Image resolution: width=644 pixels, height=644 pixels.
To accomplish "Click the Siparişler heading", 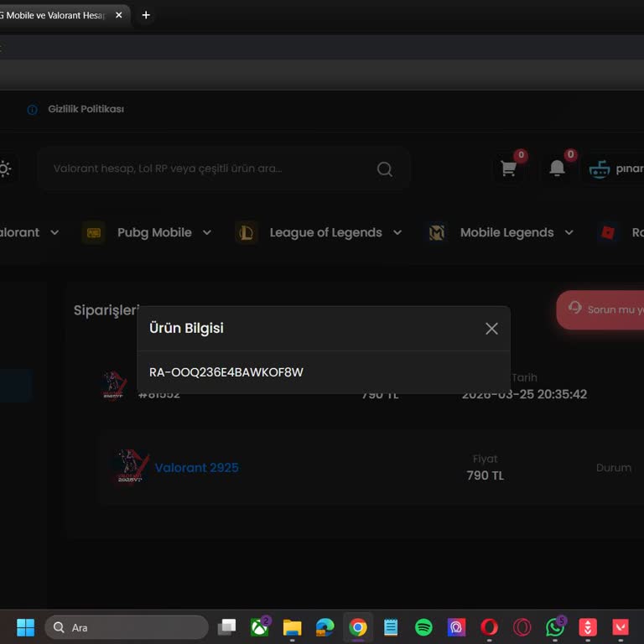I will [x=106, y=310].
